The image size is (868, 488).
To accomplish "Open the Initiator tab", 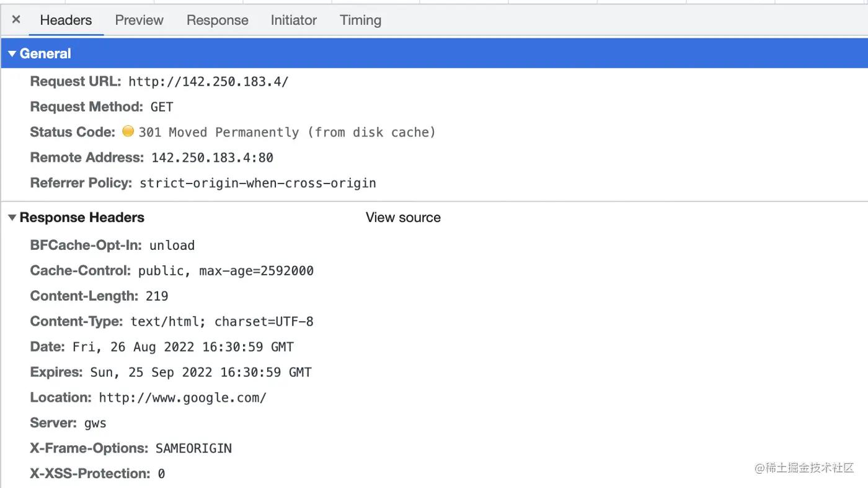I will 293,20.
